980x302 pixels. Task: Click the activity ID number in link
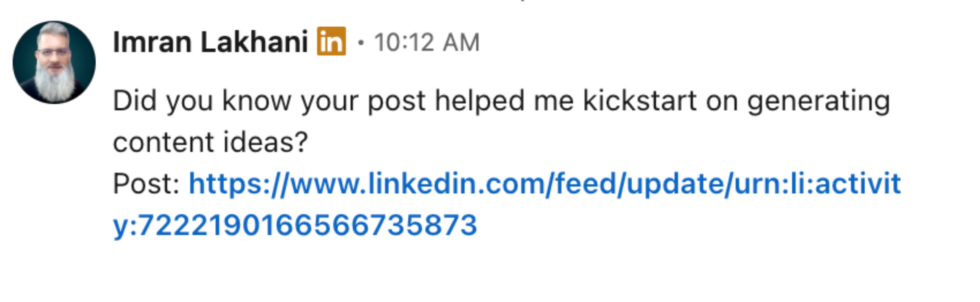click(308, 225)
